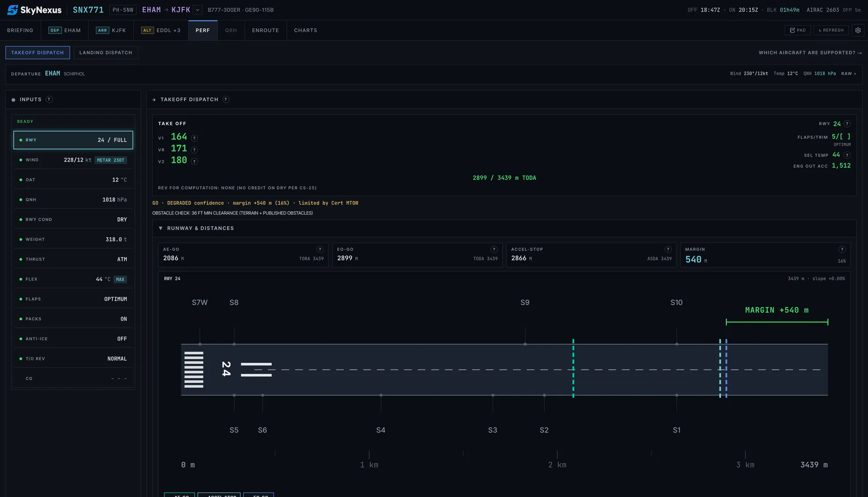Open AE-GO card help icon
Image resolution: width=868 pixels, height=497 pixels.
[320, 249]
